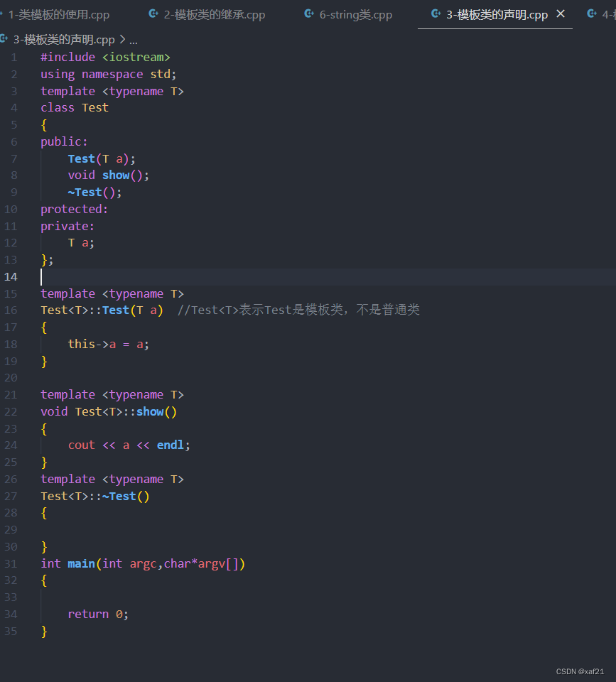Click 'int main(int argc,char*argv[])' line

pyautogui.click(x=143, y=563)
